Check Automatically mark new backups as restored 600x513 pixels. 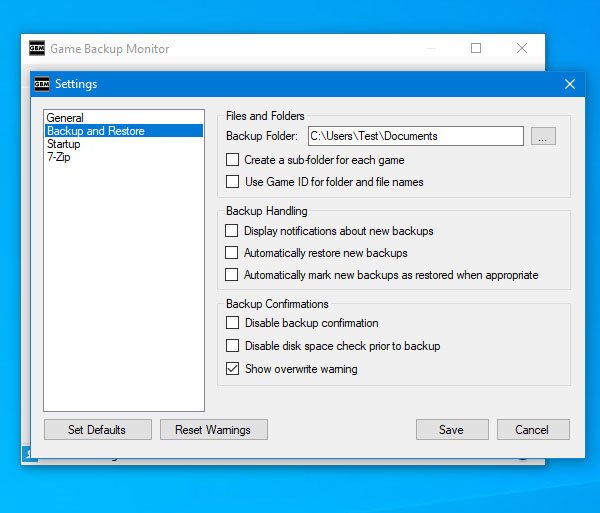(232, 274)
